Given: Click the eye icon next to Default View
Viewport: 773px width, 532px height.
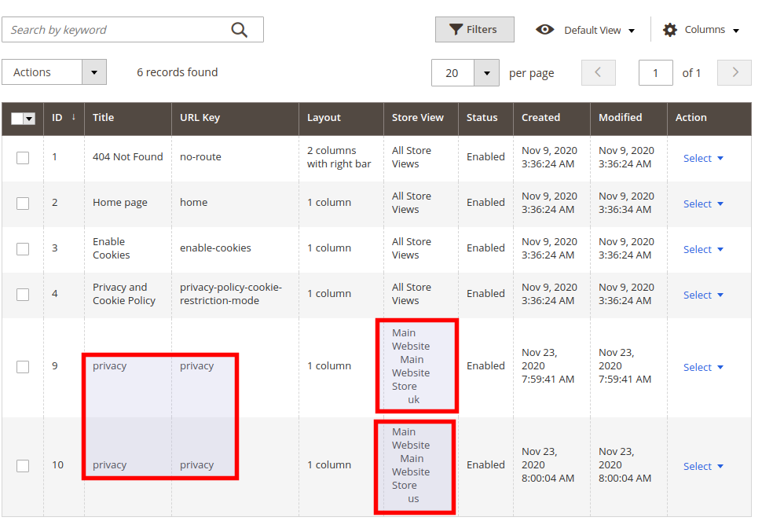Looking at the screenshot, I should (545, 29).
